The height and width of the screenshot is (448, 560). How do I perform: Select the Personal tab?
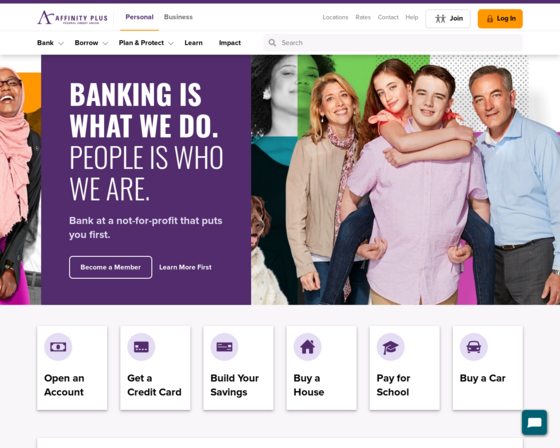139,17
